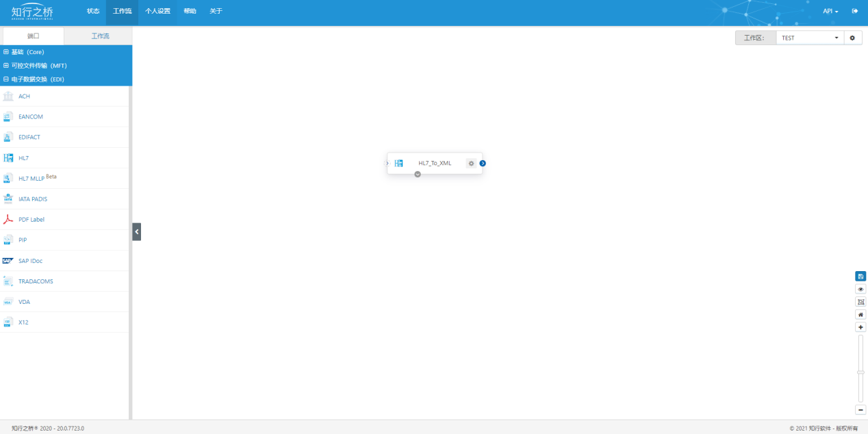
Task: Click the fit-to-screen canvas icon
Action: pos(860,302)
